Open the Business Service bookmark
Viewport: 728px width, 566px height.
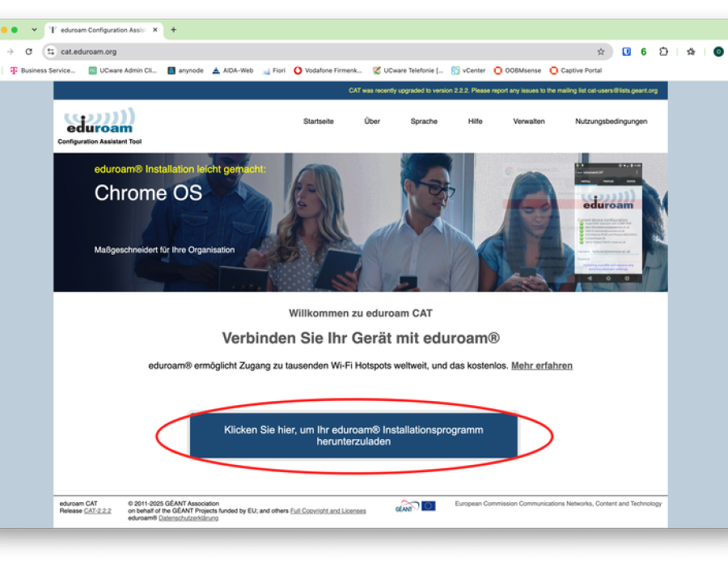click(43, 70)
